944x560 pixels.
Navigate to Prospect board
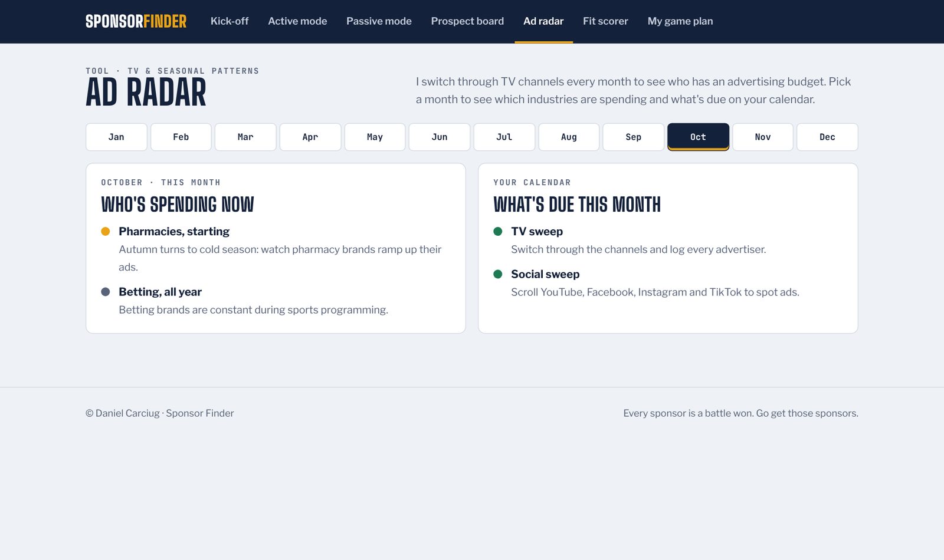tap(467, 21)
